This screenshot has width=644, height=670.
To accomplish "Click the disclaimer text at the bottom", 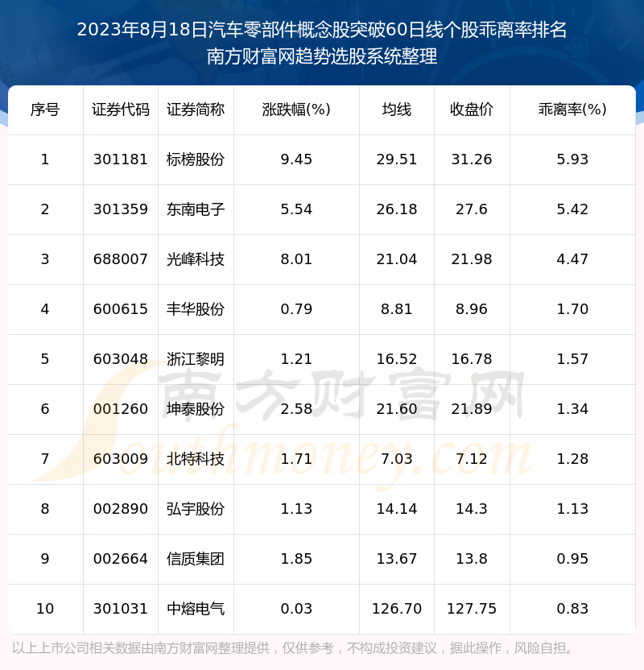I will coord(293,648).
